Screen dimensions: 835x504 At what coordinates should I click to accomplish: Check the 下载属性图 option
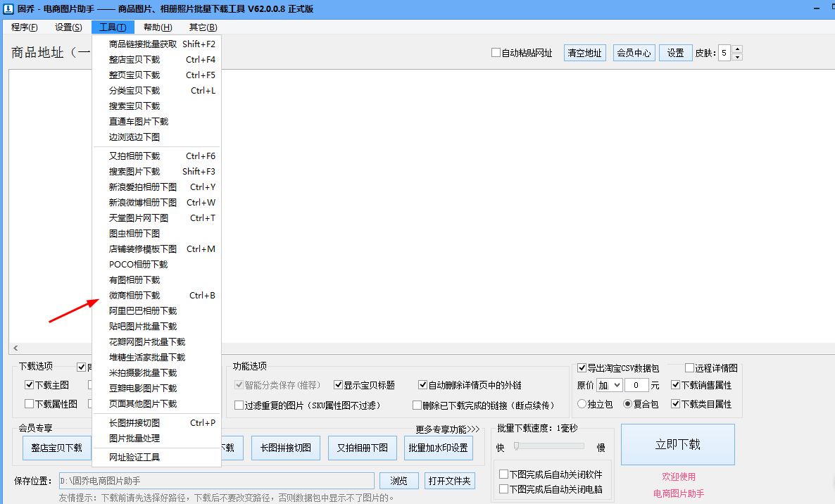coord(28,403)
